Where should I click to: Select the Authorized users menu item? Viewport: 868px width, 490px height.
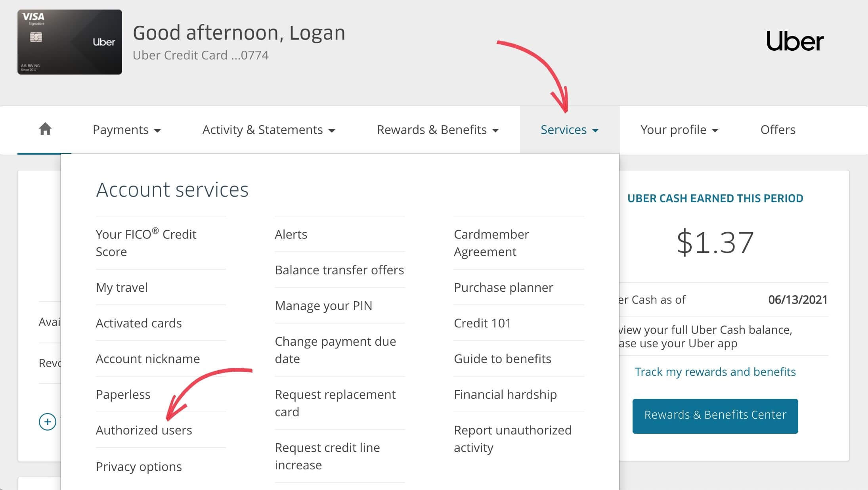coord(143,430)
